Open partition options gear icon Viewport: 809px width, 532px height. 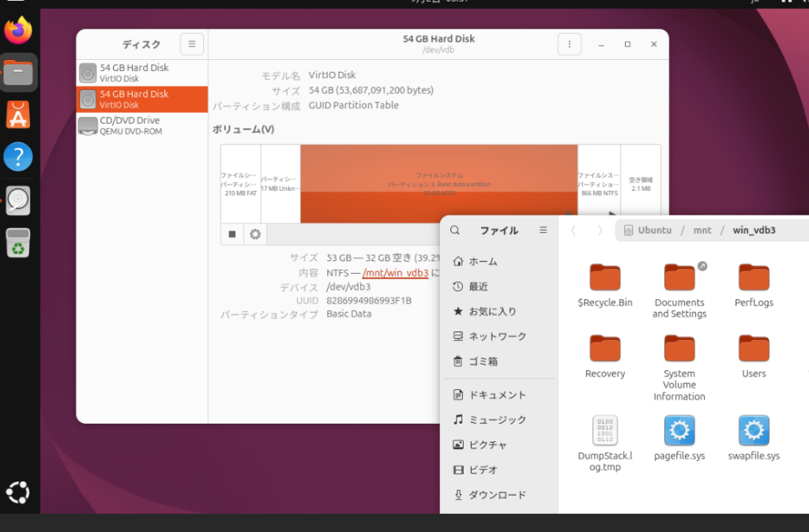click(x=255, y=234)
